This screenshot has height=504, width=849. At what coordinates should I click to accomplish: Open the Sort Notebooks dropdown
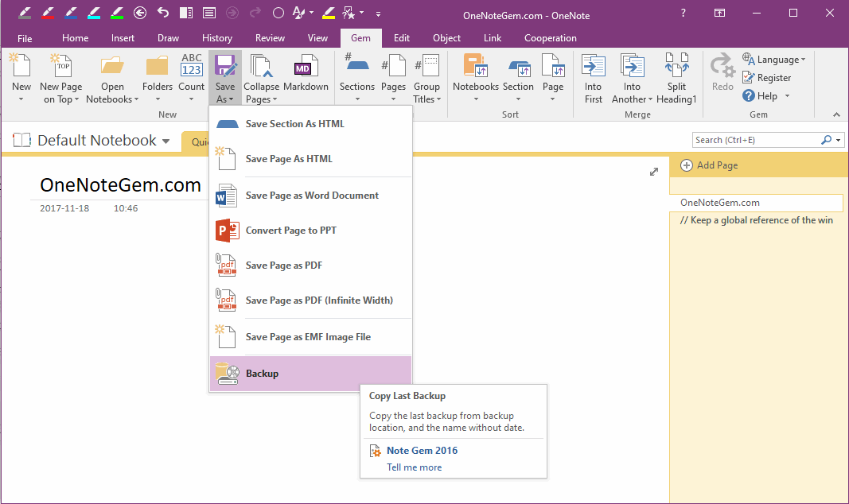pos(475,77)
